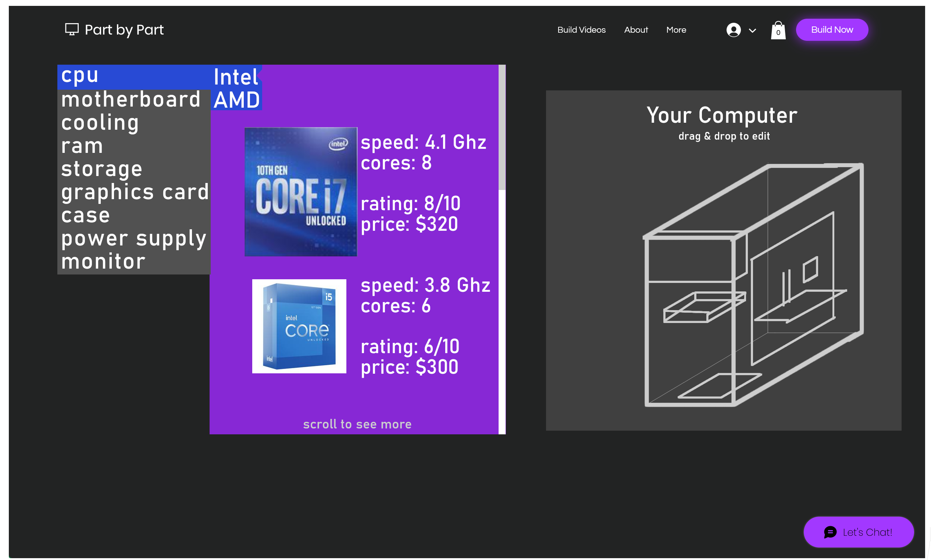Open the Build Videos link
Screen dimensions: 931x560
(581, 30)
